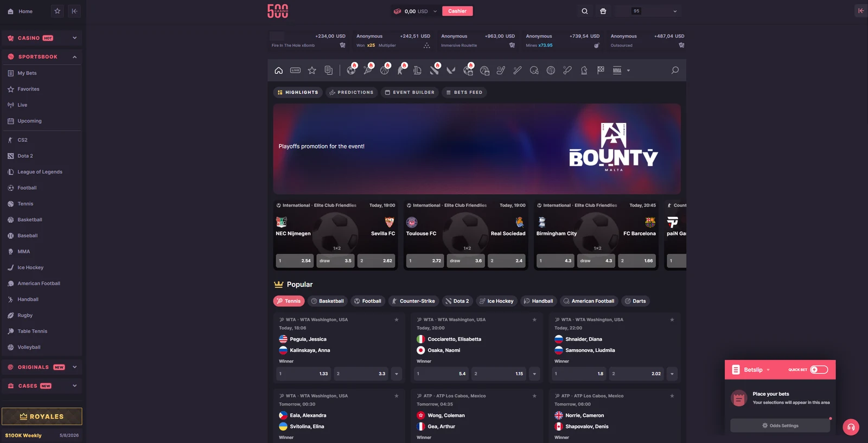The image size is (868, 443).
Task: Select the chess knight icon in the toolbar
Action: point(584,70)
